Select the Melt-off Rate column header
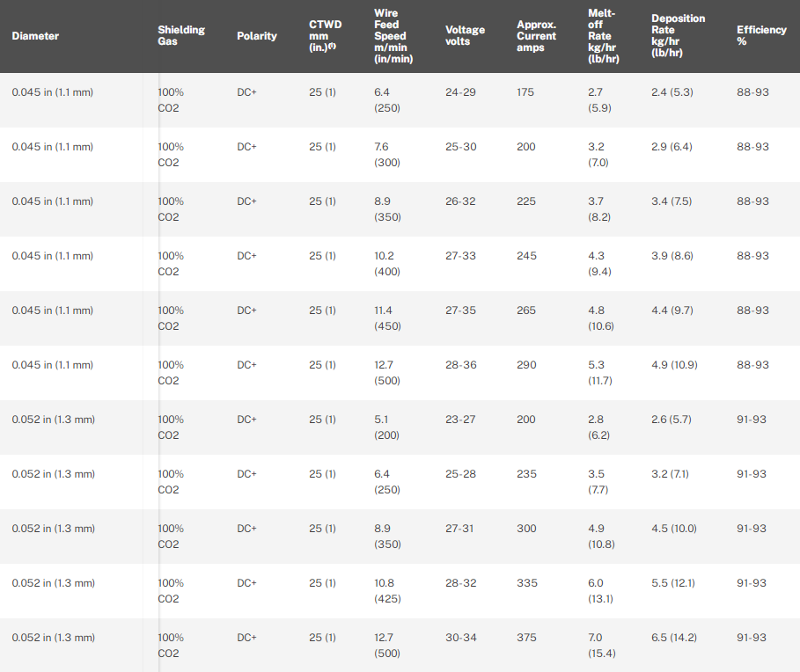800x672 pixels. (x=603, y=36)
